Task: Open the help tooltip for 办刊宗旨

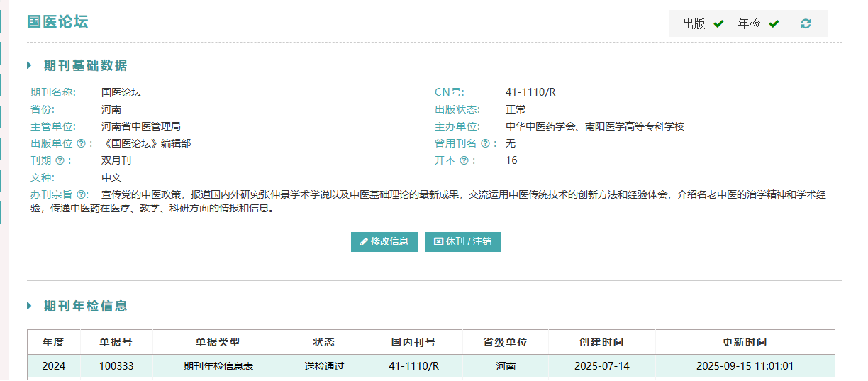Action: tap(82, 194)
